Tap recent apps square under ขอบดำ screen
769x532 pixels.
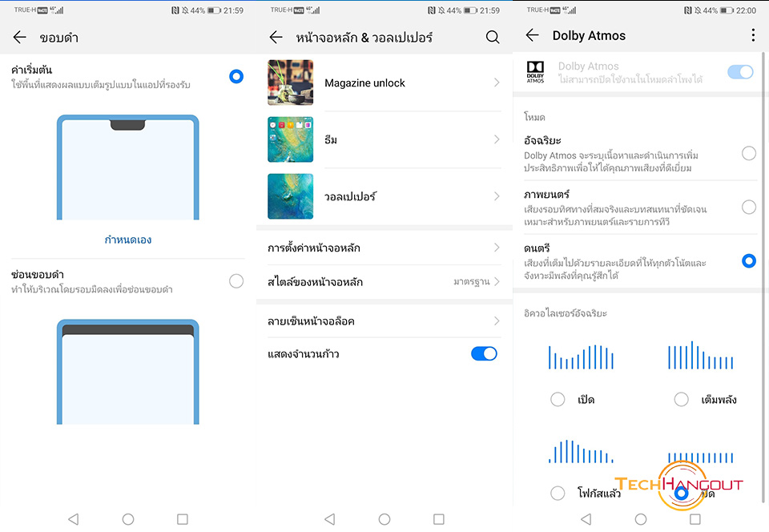point(183,518)
